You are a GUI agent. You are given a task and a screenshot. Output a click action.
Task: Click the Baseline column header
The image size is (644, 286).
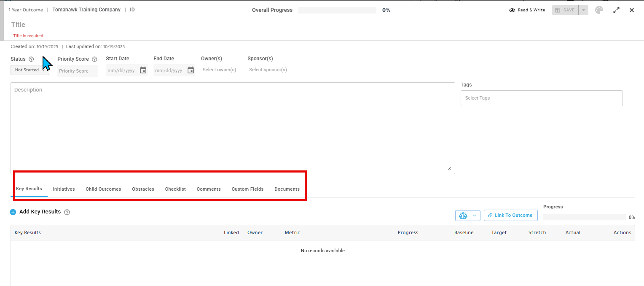point(464,232)
